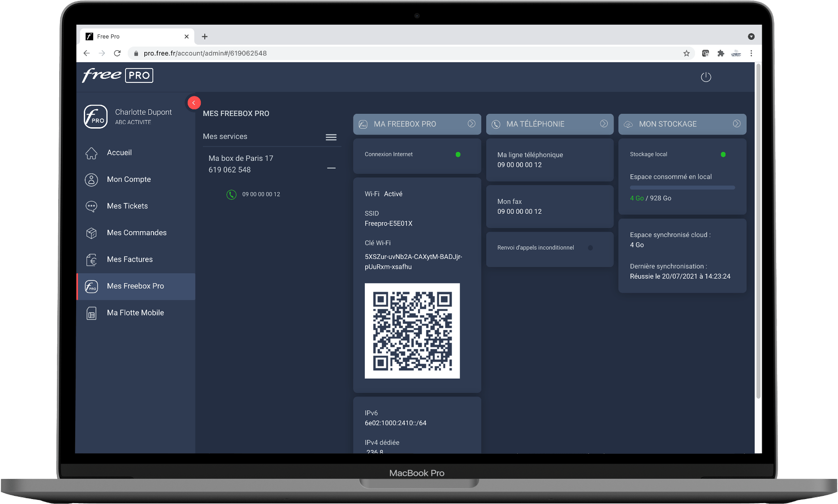Screen dimensions: 838x504
Task: Toggle the Connexion Internet status indicator
Action: (x=458, y=155)
